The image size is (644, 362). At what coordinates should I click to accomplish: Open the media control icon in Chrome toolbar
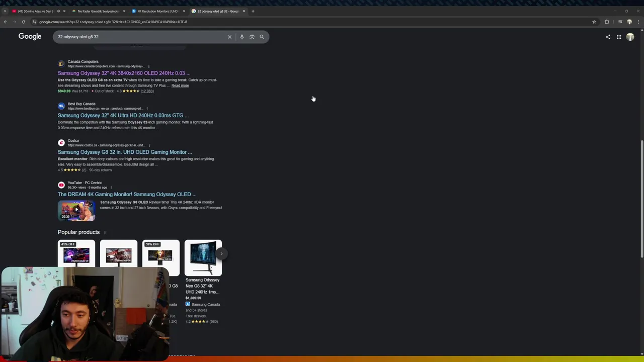click(x=620, y=22)
